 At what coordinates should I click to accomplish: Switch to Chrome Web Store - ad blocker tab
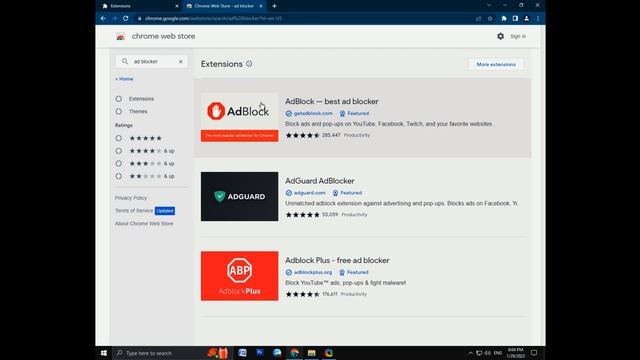(x=224, y=6)
